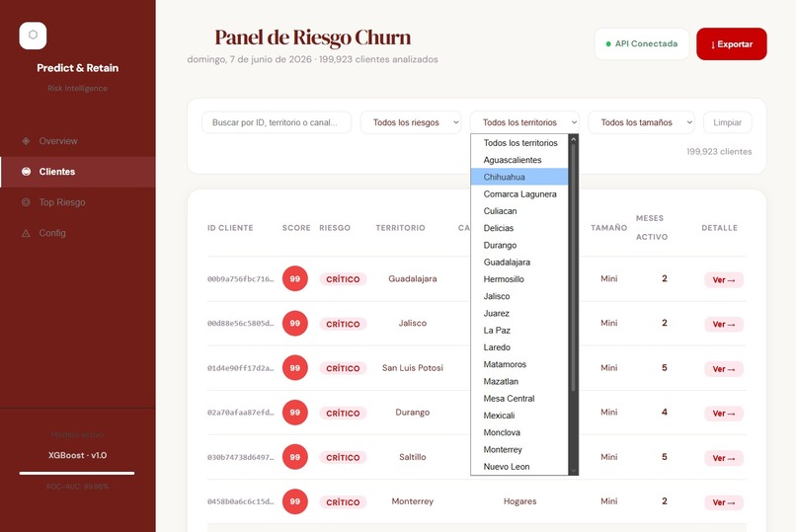Toggle the Todos los territorios dropdown
796x532 pixels.
coord(524,122)
